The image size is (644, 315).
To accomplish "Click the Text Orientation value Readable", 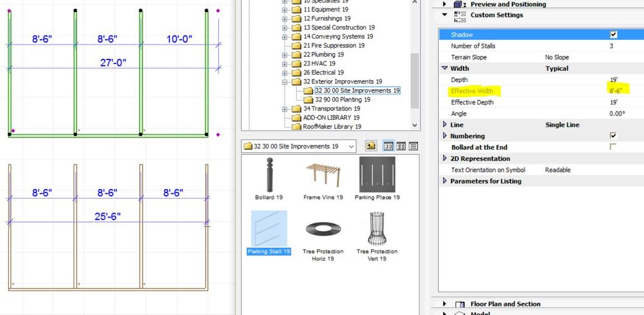I will pos(558,170).
